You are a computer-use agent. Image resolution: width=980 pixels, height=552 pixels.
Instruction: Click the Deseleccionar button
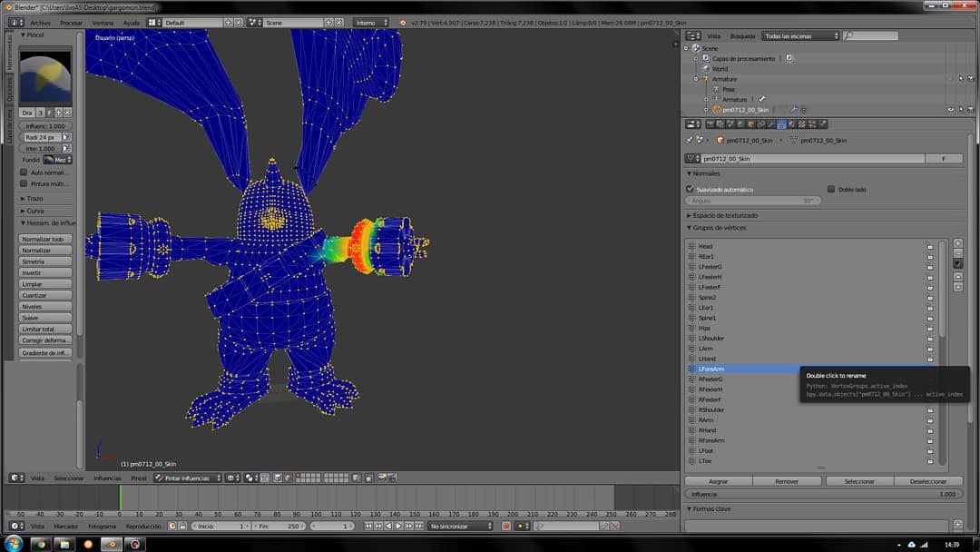(x=928, y=481)
